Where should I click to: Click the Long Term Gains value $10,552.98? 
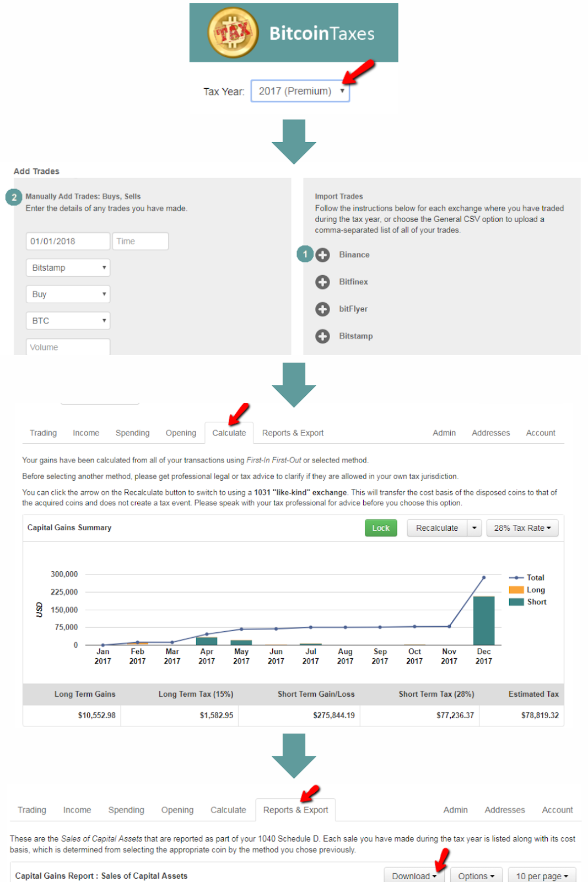tap(96, 716)
